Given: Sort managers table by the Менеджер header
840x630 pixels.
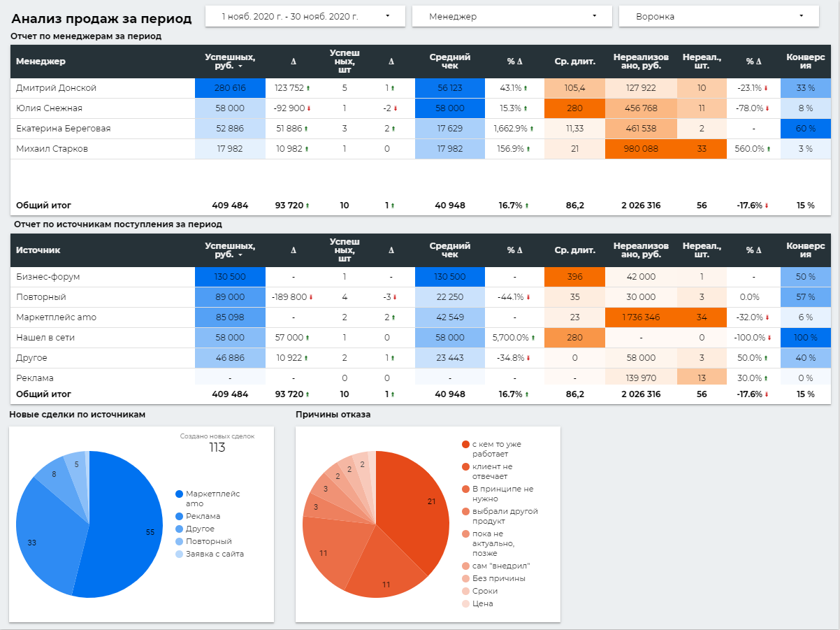Looking at the screenshot, I should [41, 62].
